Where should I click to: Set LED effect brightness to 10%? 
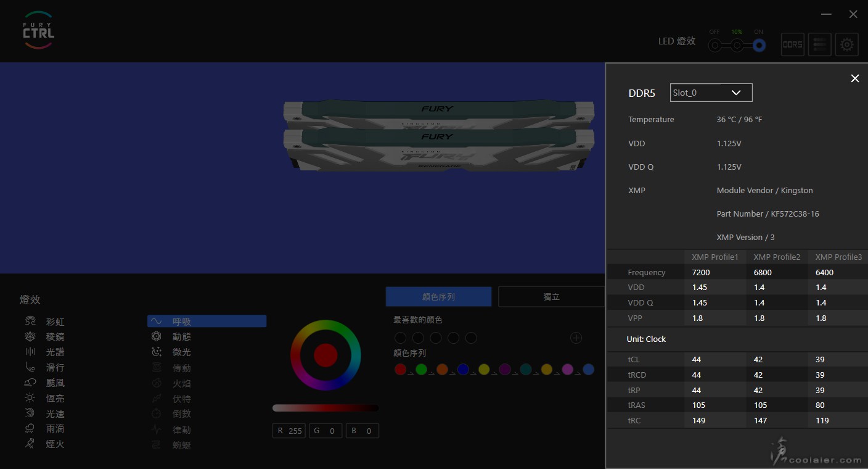coord(737,45)
